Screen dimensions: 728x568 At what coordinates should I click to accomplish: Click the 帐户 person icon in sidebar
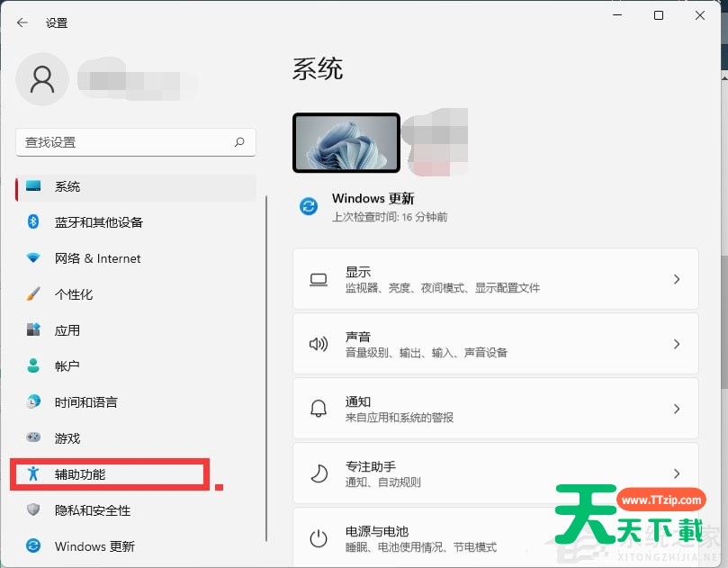33,365
